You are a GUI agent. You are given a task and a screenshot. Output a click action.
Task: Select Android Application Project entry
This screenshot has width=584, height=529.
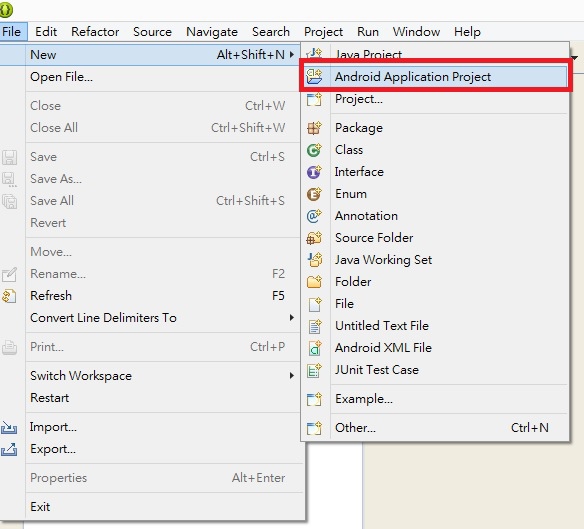coord(435,76)
